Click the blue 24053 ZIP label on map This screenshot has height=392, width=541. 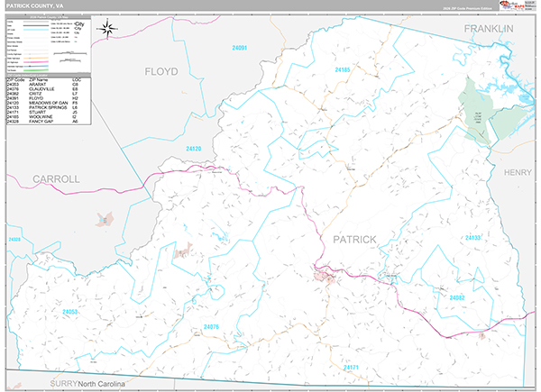pyautogui.click(x=69, y=312)
